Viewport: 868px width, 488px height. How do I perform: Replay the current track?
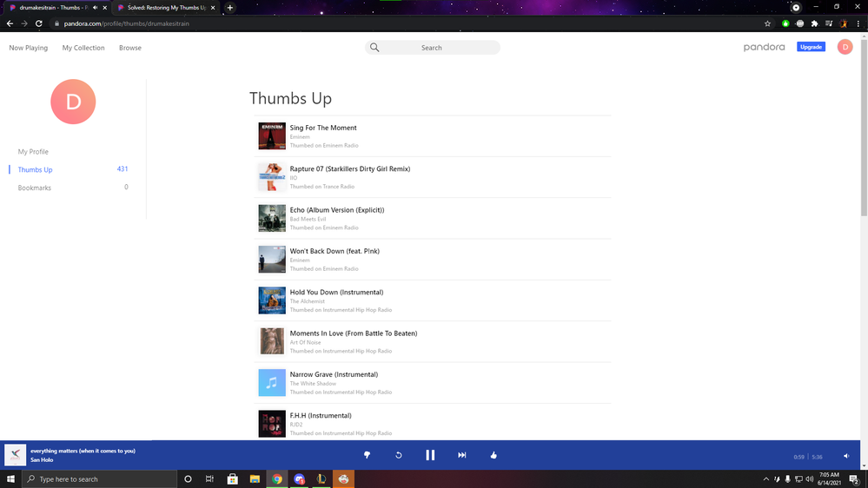pos(399,455)
